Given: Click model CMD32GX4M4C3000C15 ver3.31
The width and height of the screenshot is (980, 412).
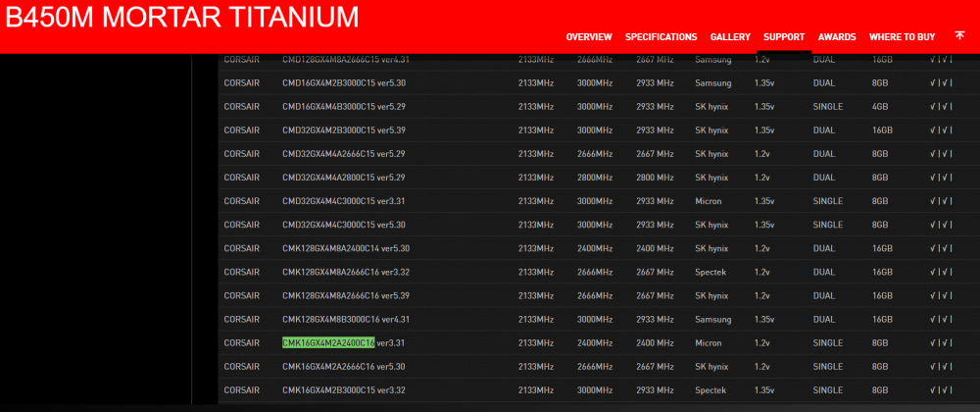Looking at the screenshot, I should (344, 201).
